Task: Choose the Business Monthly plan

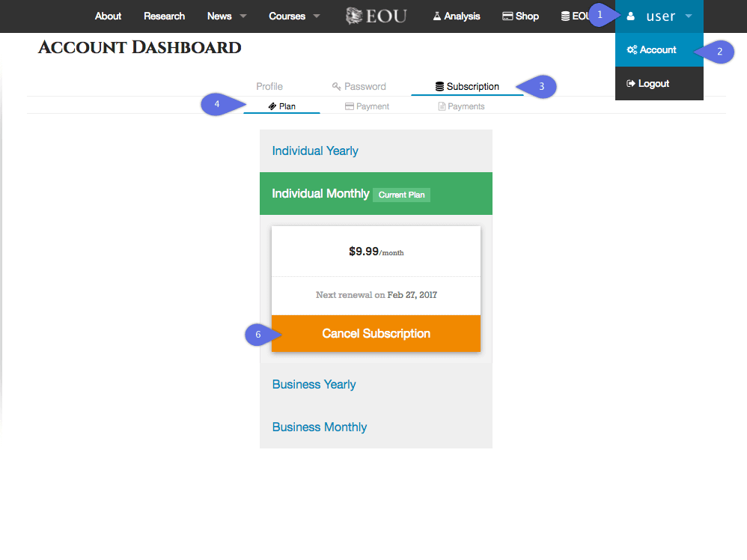Action: tap(320, 427)
